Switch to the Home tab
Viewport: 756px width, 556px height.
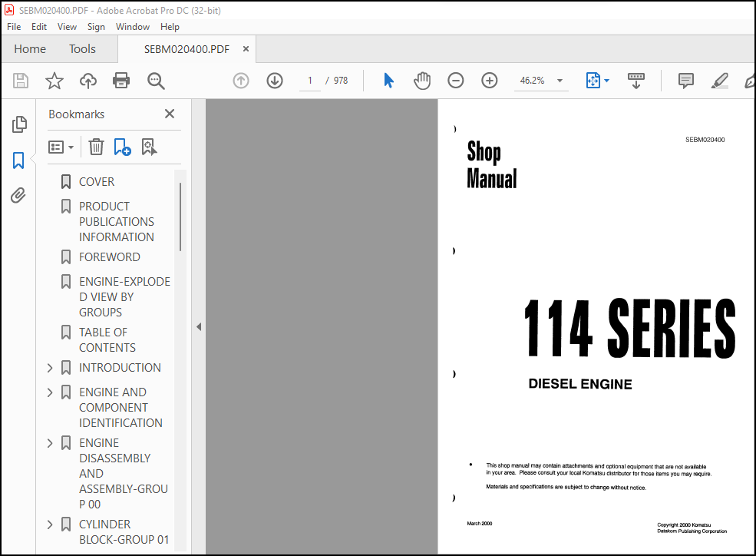coord(30,48)
